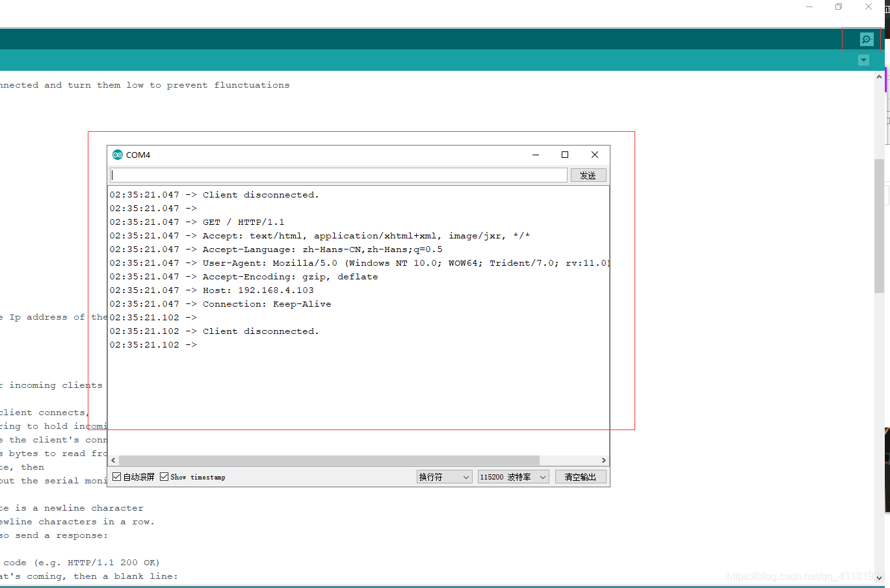Viewport: 890px width, 588px height.
Task: Restore down the main Arduino window
Action: (839, 6)
